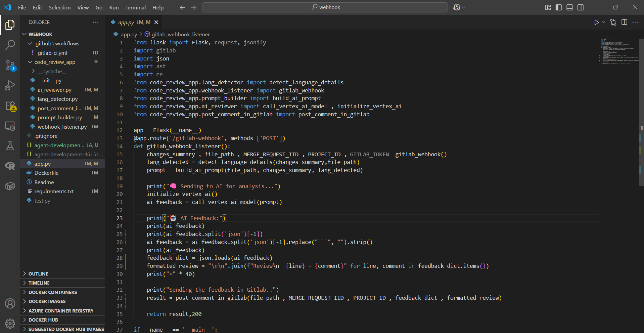Open the Manage settings gear
Screen dimensions: 644x333
tap(10, 323)
